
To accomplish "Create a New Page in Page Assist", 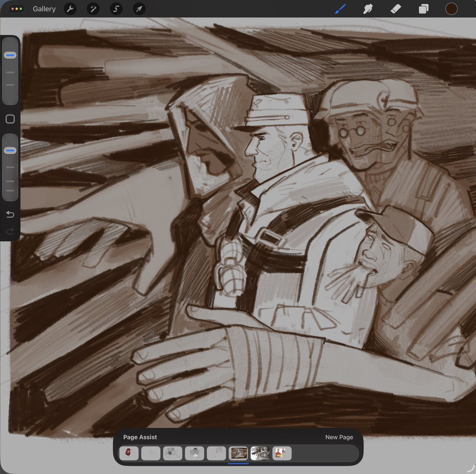I will [339, 437].
